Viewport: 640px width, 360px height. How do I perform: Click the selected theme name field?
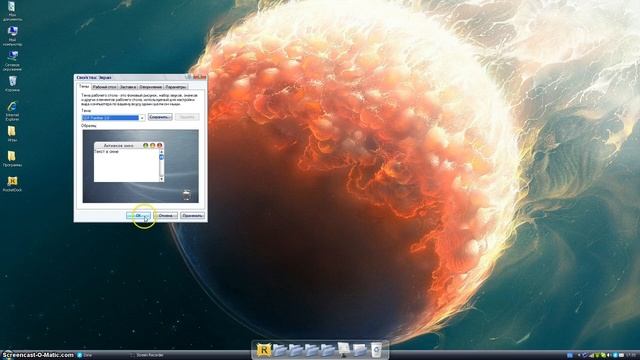point(110,118)
